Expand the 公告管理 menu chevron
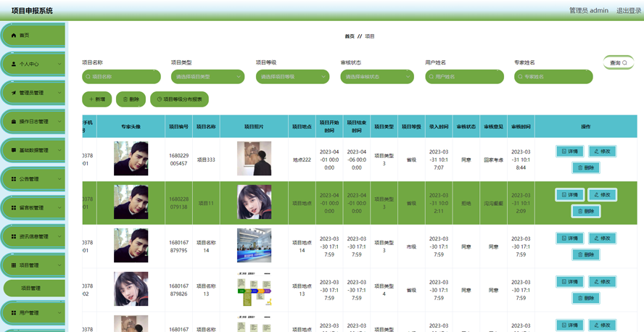Screen dimensions: 644x332 59,179
